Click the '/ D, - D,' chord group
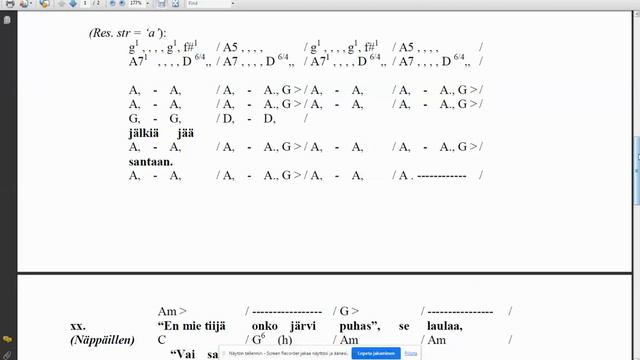The image size is (640, 360). pos(246,119)
